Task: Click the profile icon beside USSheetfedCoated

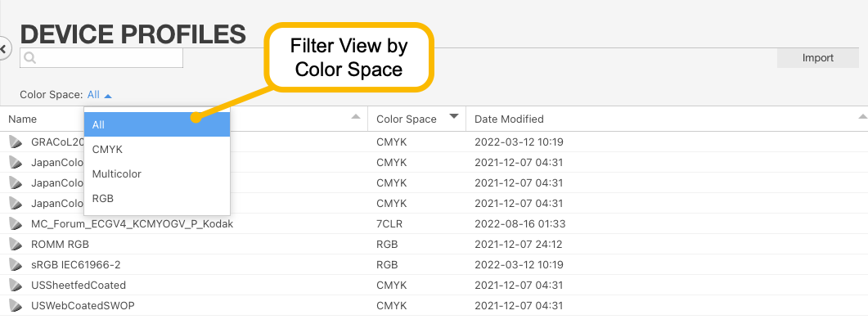Action: point(16,286)
